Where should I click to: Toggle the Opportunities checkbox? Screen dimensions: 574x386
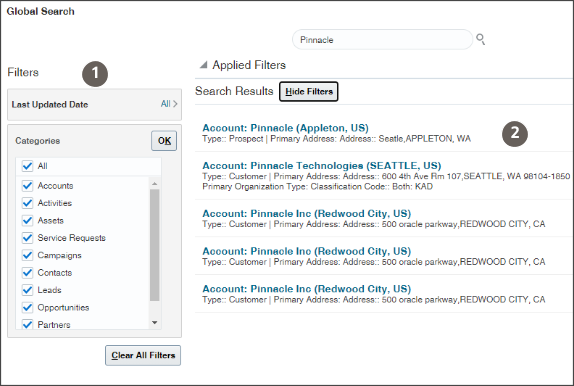pyautogui.click(x=27, y=308)
